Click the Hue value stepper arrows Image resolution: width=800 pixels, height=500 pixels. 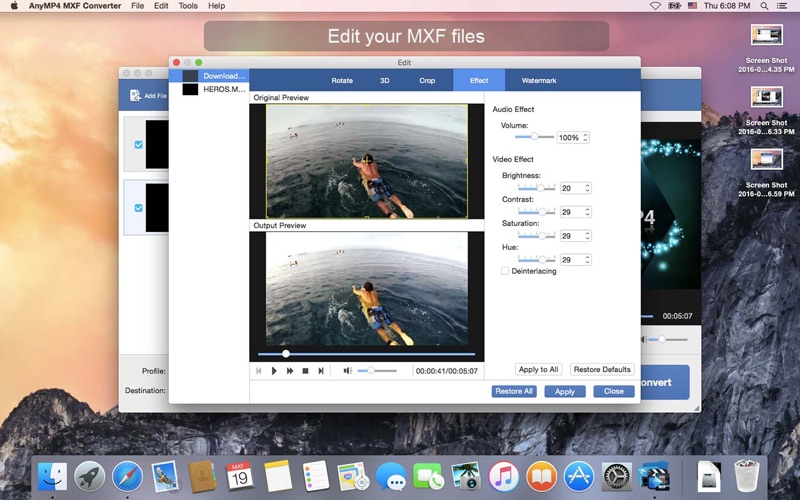(587, 260)
